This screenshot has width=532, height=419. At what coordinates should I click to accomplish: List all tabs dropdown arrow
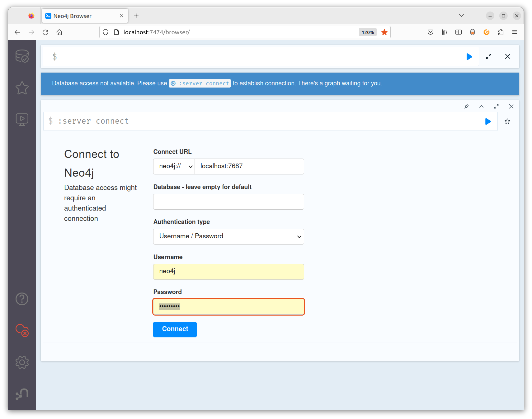(x=461, y=16)
